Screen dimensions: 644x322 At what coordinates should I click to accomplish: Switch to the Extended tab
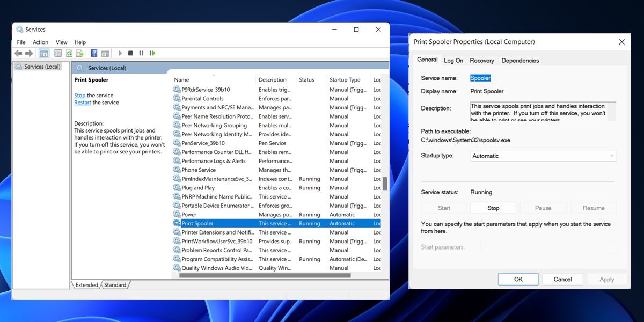tap(86, 285)
